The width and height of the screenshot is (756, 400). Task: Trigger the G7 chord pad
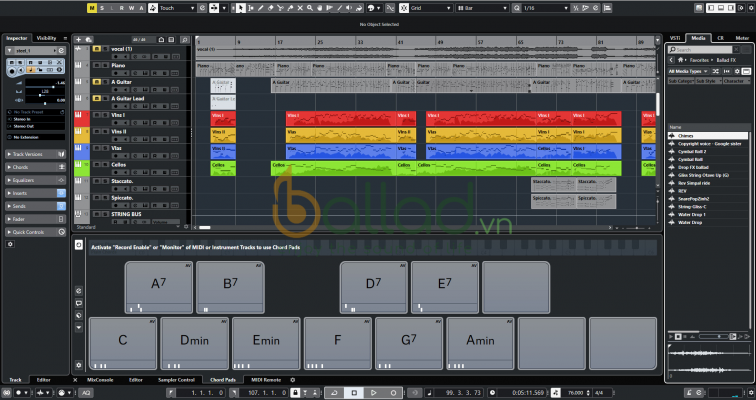[409, 343]
